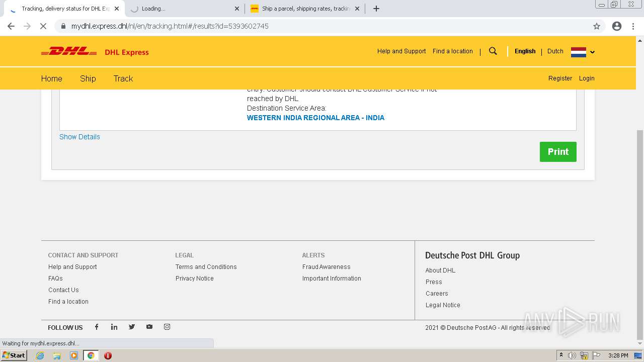Screen dimensions: 644x362
Task: Open Find a location in header
Action: coord(453,51)
